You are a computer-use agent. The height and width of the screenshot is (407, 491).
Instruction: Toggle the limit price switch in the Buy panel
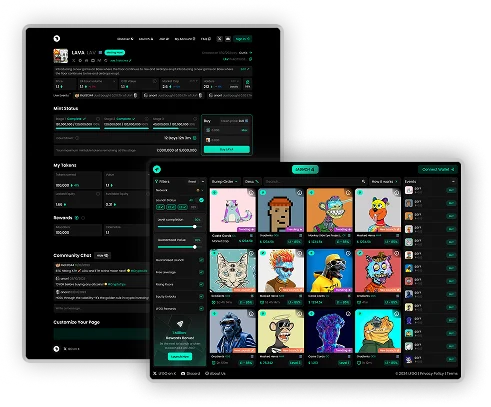(246, 121)
